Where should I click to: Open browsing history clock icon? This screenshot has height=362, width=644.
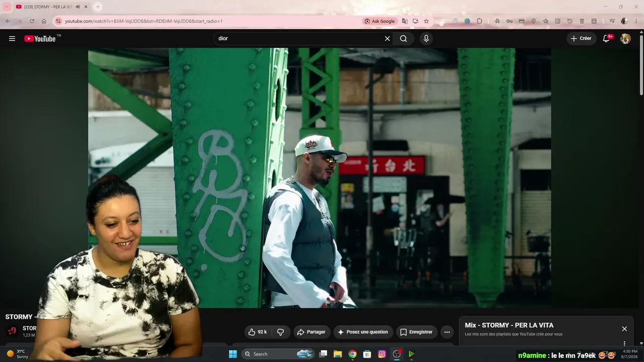click(x=570, y=21)
